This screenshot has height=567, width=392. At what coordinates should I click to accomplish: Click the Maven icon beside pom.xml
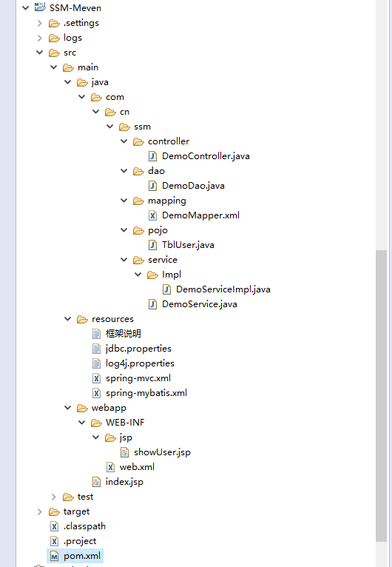tap(54, 556)
